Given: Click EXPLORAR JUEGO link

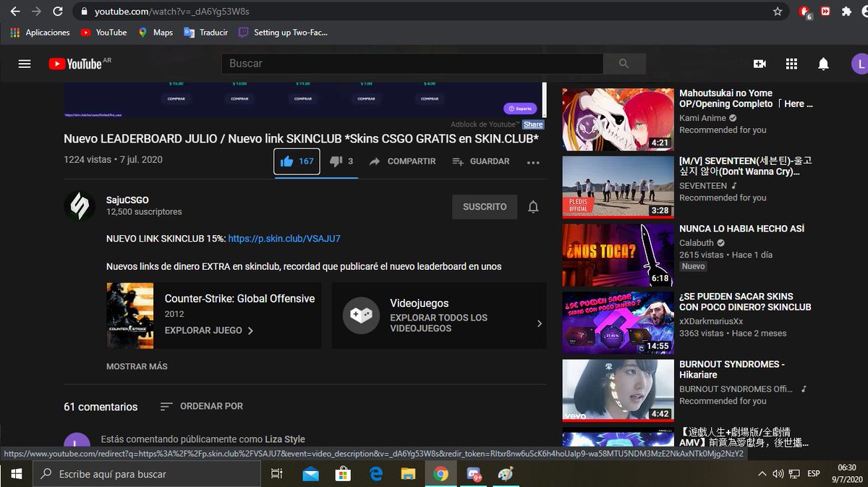Looking at the screenshot, I should 209,330.
